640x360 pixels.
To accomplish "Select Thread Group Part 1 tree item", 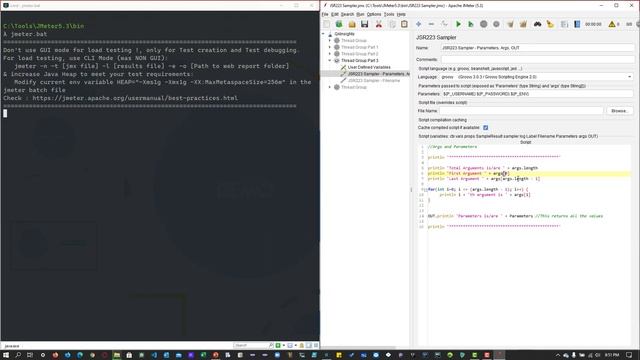I will (360, 47).
